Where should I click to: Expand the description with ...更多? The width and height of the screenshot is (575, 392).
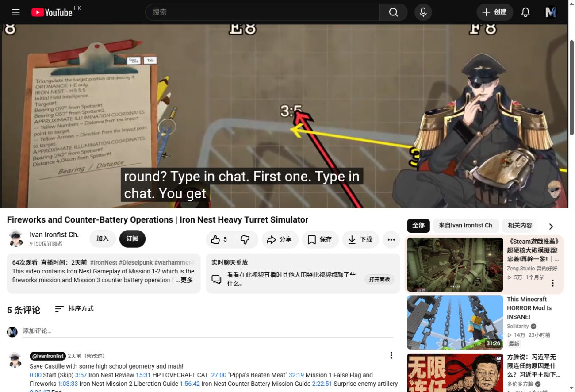coord(184,280)
